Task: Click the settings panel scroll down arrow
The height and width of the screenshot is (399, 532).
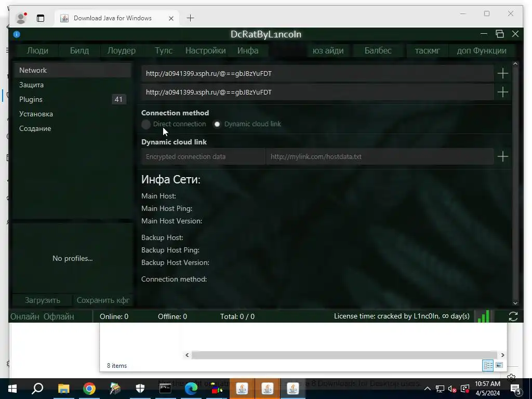Action: 515,303
